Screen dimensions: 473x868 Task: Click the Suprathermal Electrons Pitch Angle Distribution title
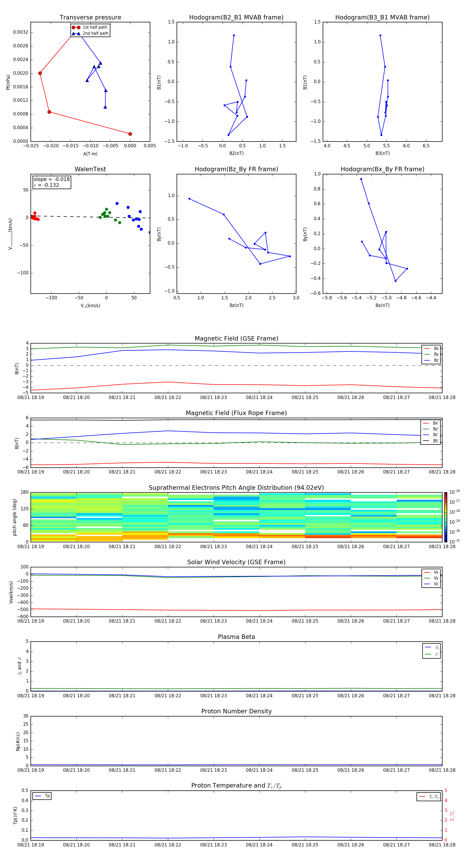pos(236,488)
